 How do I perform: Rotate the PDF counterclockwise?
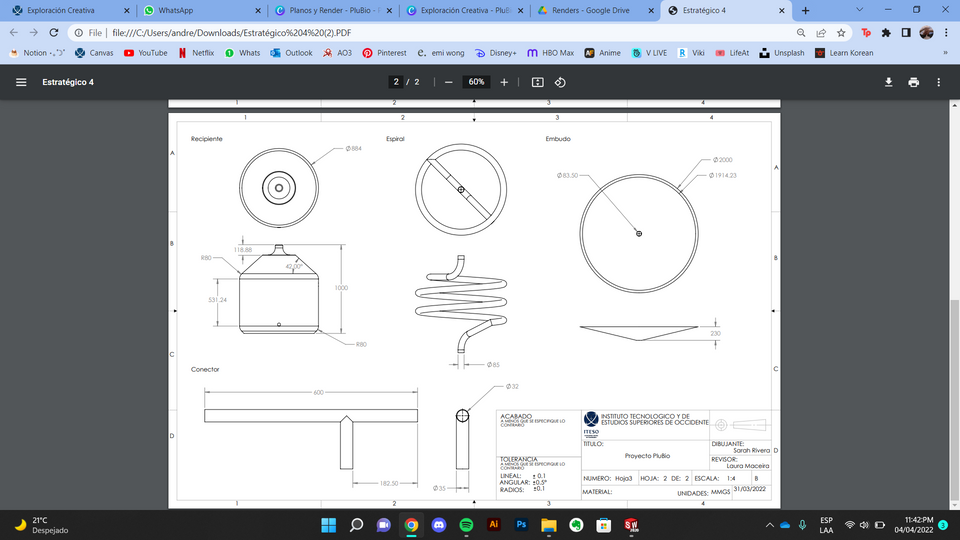(560, 82)
